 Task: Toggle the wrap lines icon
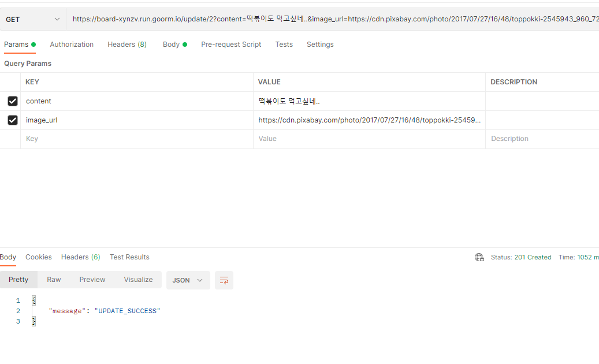click(x=224, y=280)
